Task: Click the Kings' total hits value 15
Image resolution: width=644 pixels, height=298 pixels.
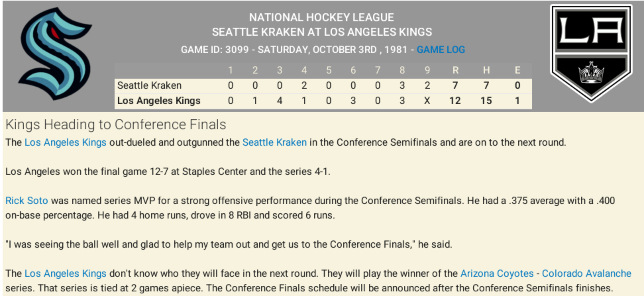Action: 486,101
